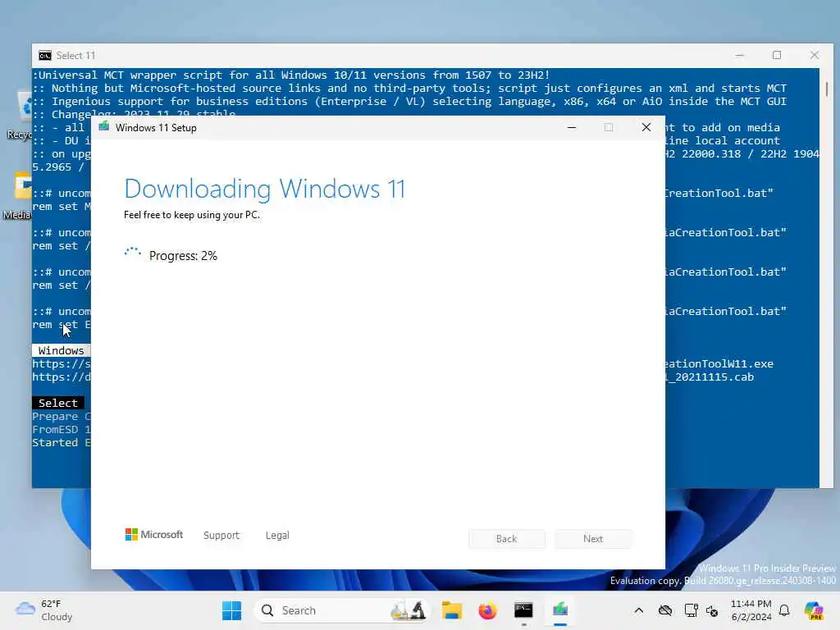This screenshot has height=630, width=840.
Task: Open the clock showing 11:44 PM
Action: (x=751, y=610)
